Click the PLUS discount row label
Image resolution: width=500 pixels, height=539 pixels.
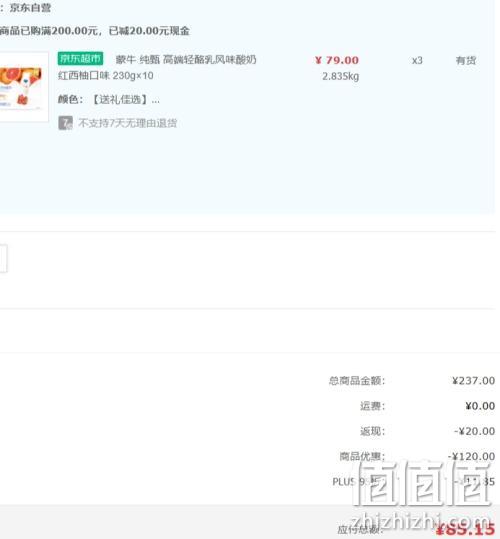[x=357, y=482]
